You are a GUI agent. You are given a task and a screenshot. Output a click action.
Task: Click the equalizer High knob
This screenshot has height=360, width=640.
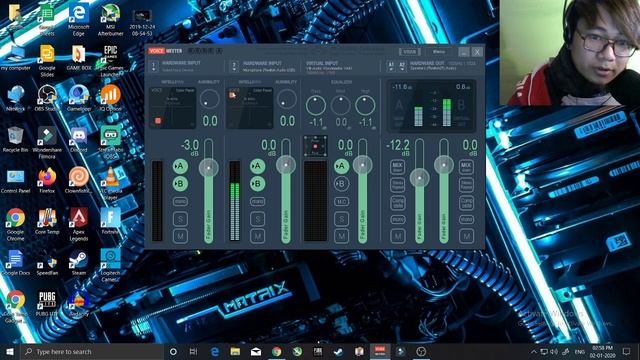pyautogui.click(x=365, y=106)
